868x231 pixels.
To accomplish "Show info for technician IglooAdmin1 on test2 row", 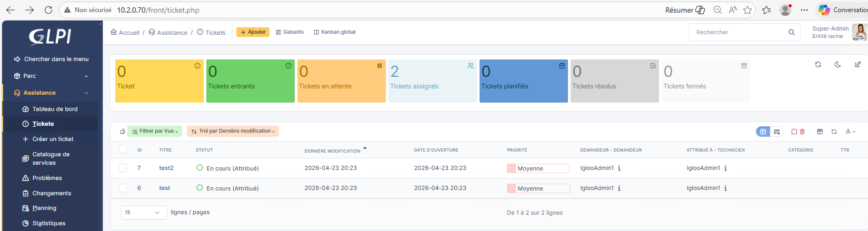I will click(725, 168).
